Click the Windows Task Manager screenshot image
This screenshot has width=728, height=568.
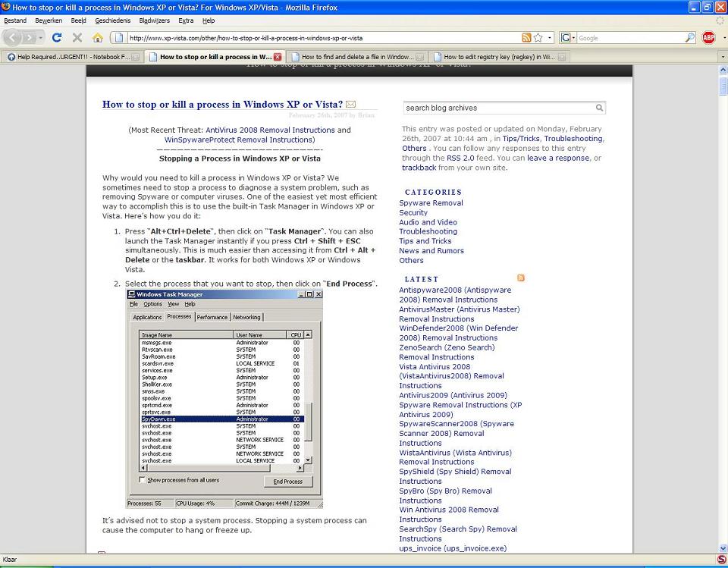pyautogui.click(x=224, y=399)
